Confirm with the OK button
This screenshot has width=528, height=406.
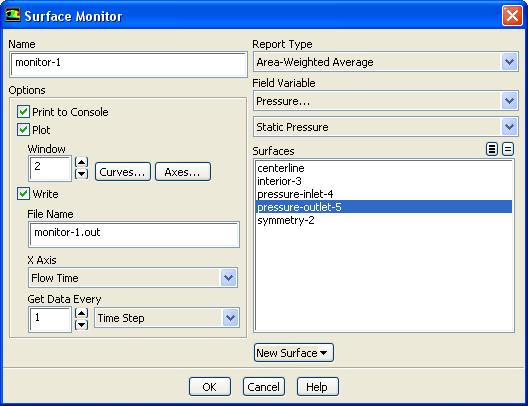[x=210, y=387]
